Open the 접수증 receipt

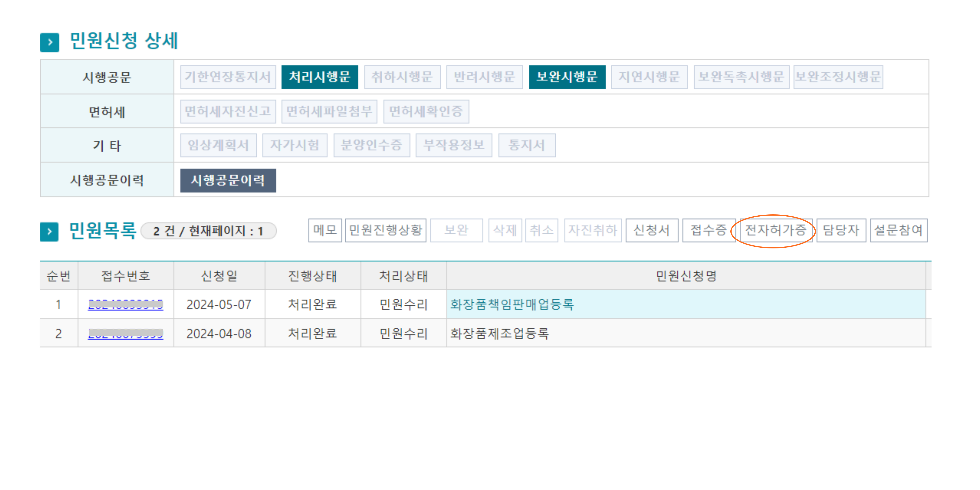(x=708, y=230)
